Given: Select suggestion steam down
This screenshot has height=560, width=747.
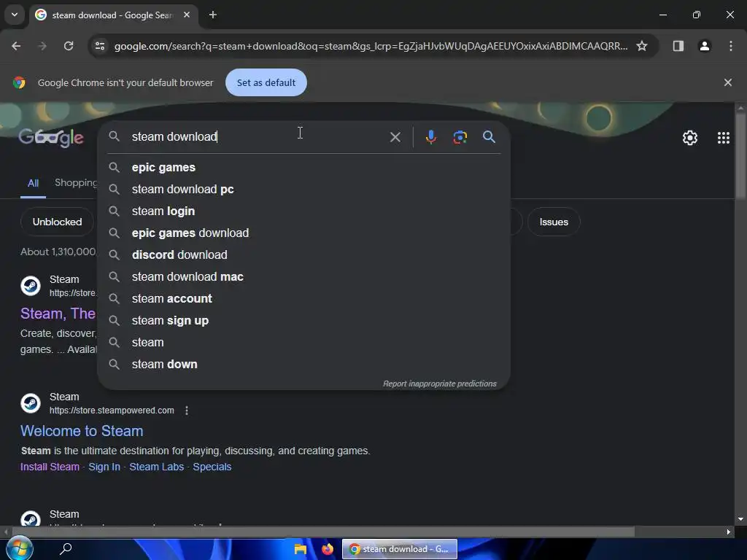Looking at the screenshot, I should pyautogui.click(x=303, y=365).
